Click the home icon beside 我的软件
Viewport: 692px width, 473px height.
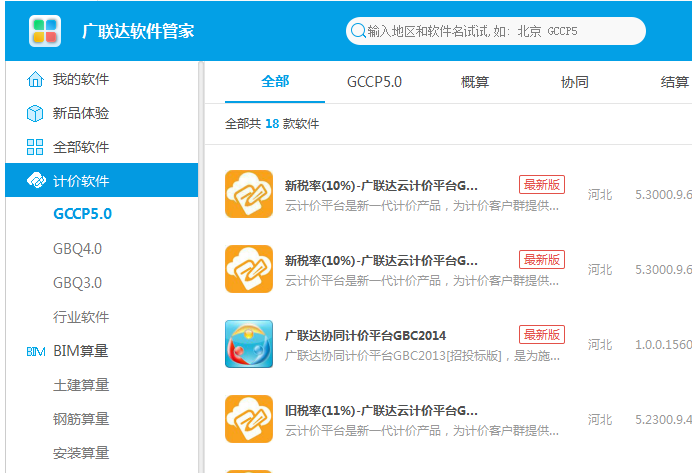click(35, 79)
